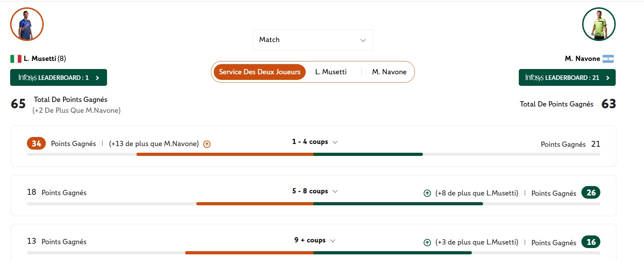Click M. Navone's player photo avatar
The height and width of the screenshot is (261, 644).
click(x=599, y=24)
